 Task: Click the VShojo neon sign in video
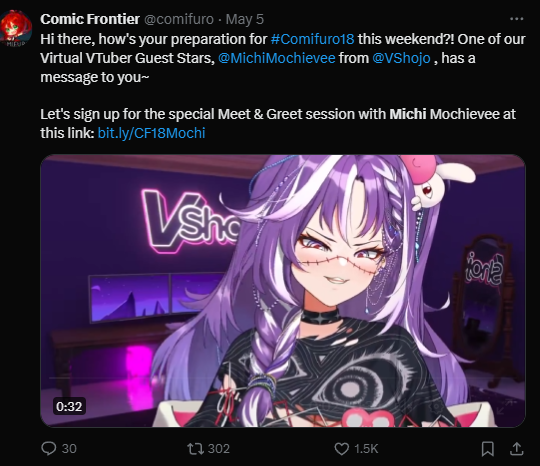(191, 220)
